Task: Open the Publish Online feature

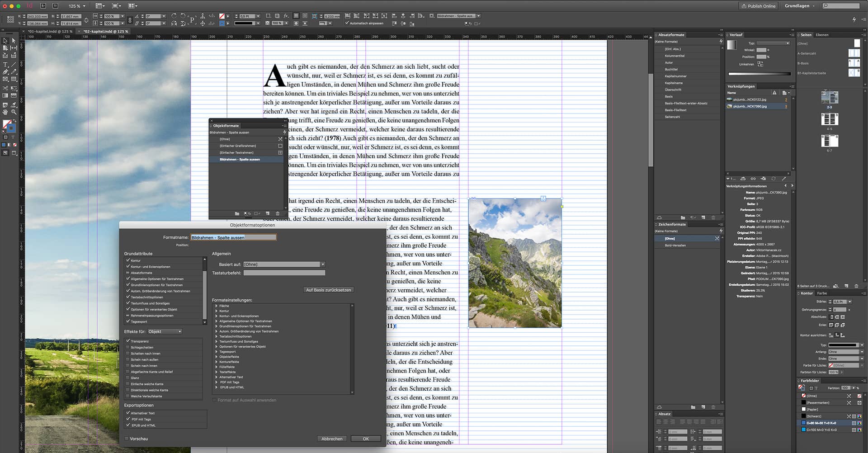Action: [x=758, y=6]
